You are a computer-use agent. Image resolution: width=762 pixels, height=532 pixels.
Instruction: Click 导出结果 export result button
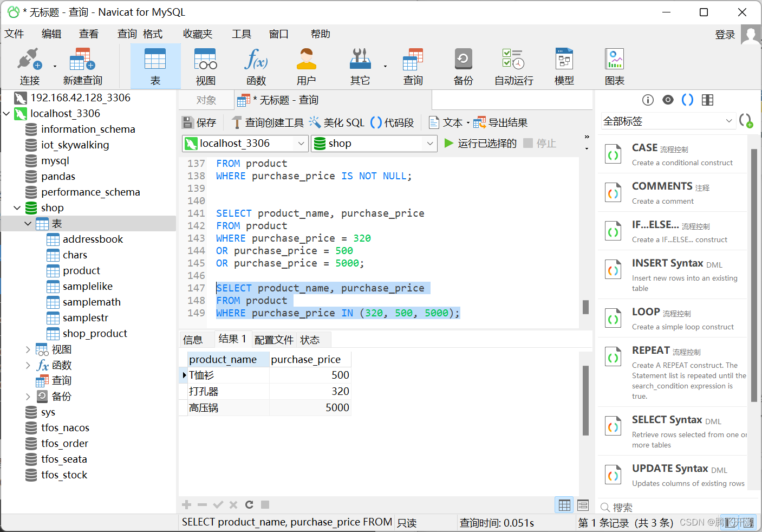[500, 123]
